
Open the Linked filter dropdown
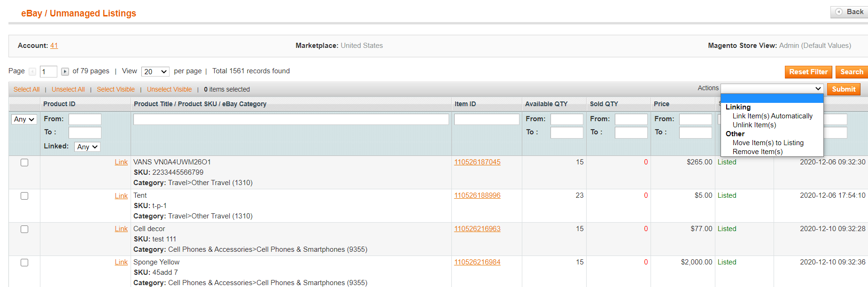[x=87, y=147]
